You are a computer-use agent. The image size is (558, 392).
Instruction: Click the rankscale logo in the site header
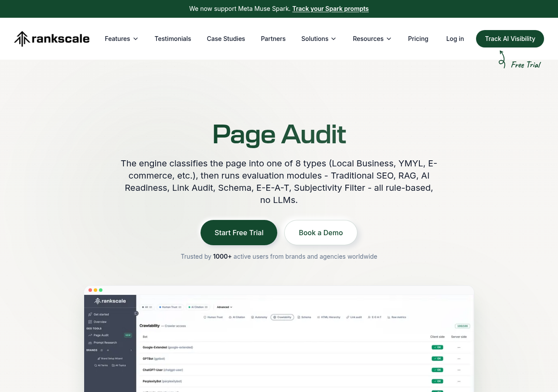(52, 39)
